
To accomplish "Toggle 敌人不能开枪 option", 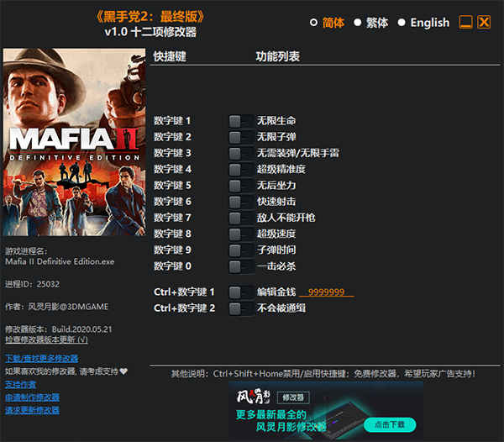I will [241, 218].
